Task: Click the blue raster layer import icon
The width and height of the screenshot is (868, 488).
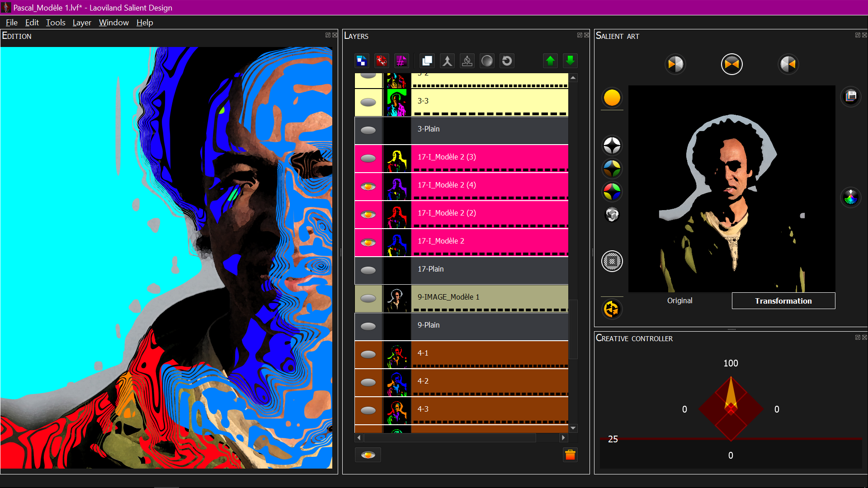Action: 362,61
